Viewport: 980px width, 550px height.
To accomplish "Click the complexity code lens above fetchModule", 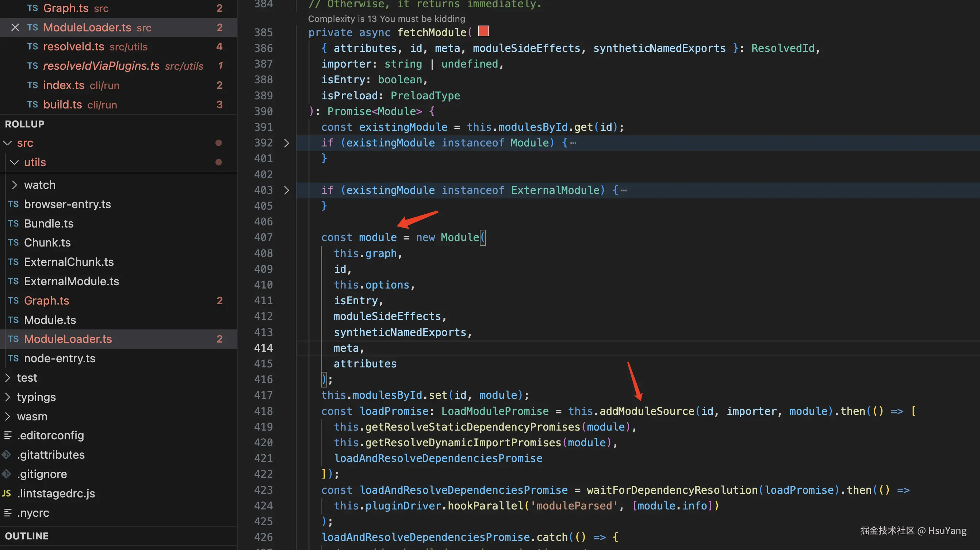I will [386, 19].
